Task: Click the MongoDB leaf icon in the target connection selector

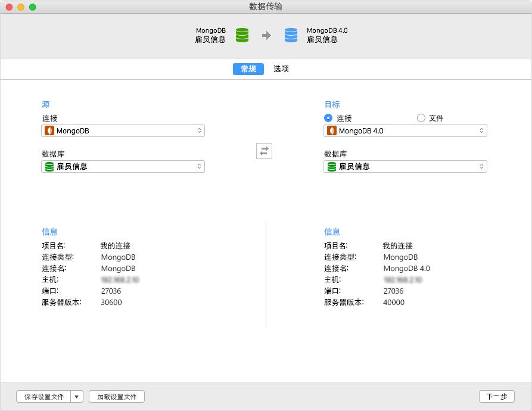Action: coord(331,130)
